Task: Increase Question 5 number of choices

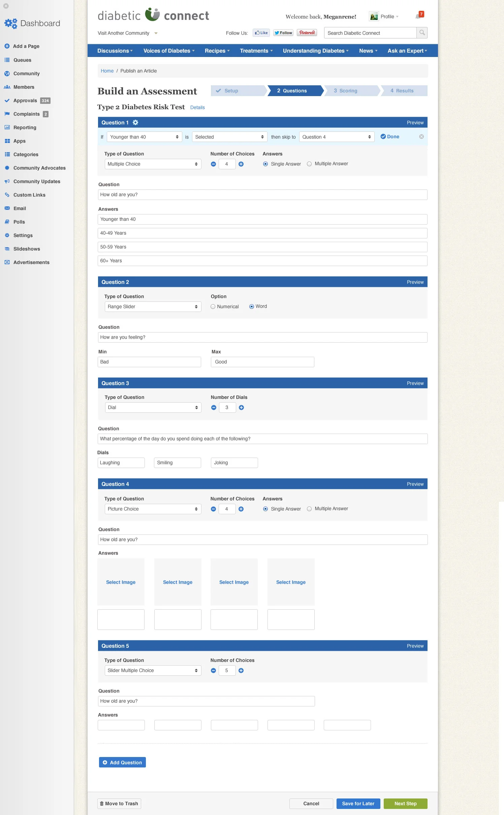Action: coord(241,671)
